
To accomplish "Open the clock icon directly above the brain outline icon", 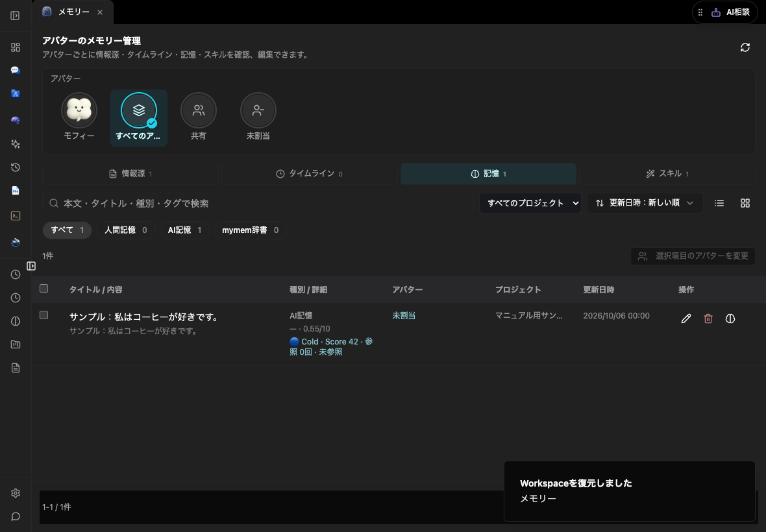I will point(15,298).
